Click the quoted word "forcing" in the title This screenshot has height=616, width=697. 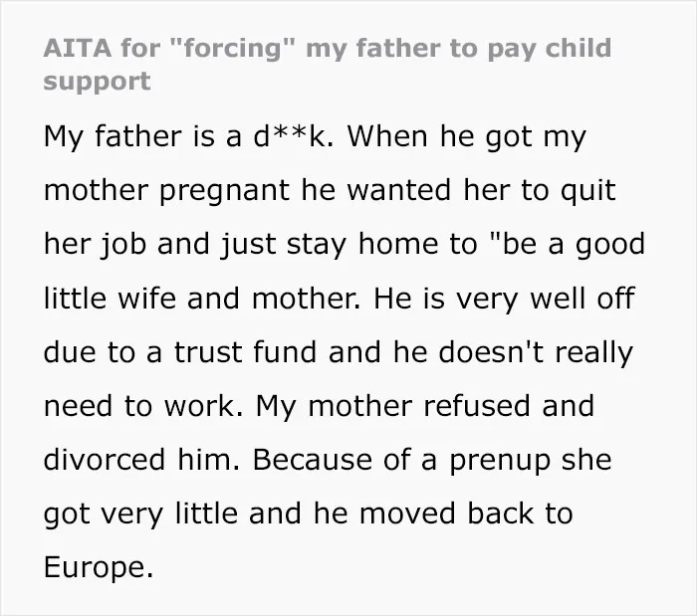[233, 48]
